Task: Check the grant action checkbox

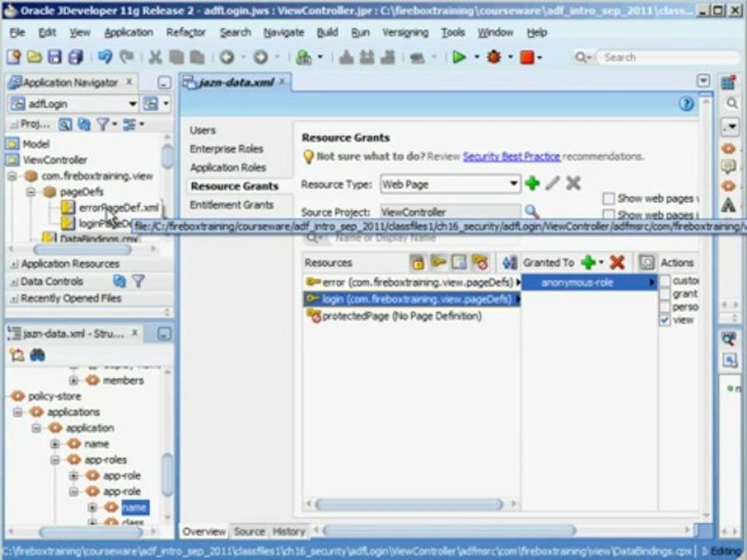Action: click(665, 294)
